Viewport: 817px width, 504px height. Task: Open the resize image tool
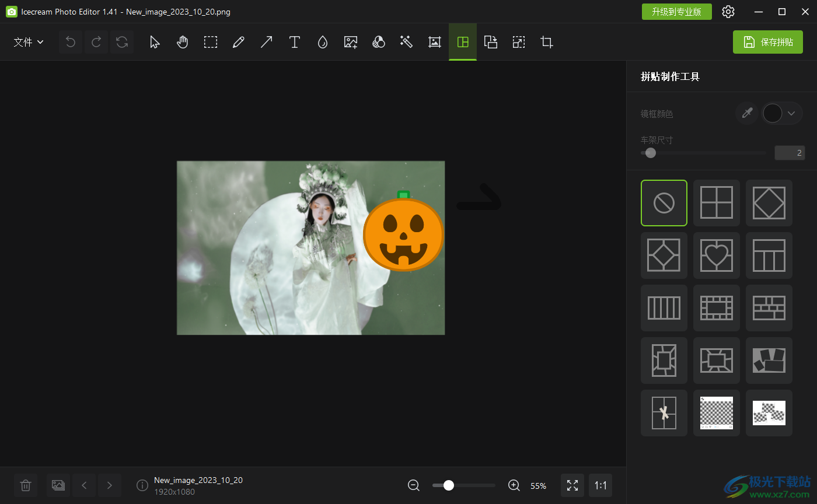519,42
